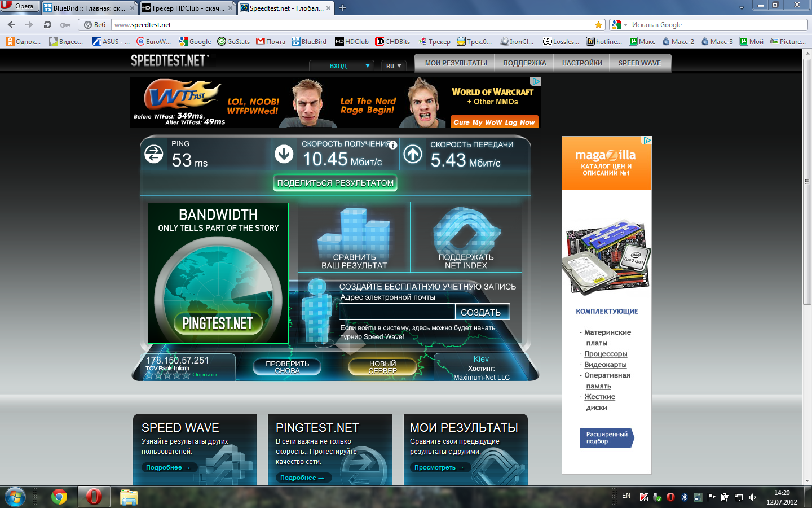Open the Материнские платы link
812x508 pixels.
click(607, 338)
